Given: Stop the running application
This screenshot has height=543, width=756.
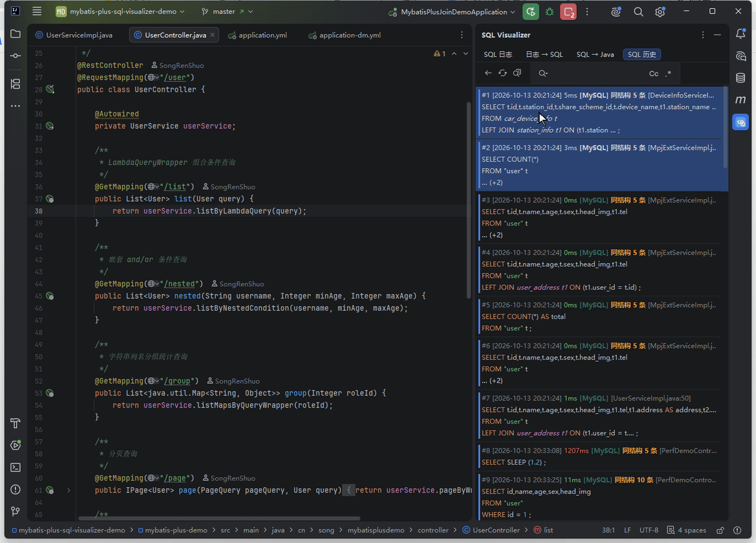Looking at the screenshot, I should 569,11.
